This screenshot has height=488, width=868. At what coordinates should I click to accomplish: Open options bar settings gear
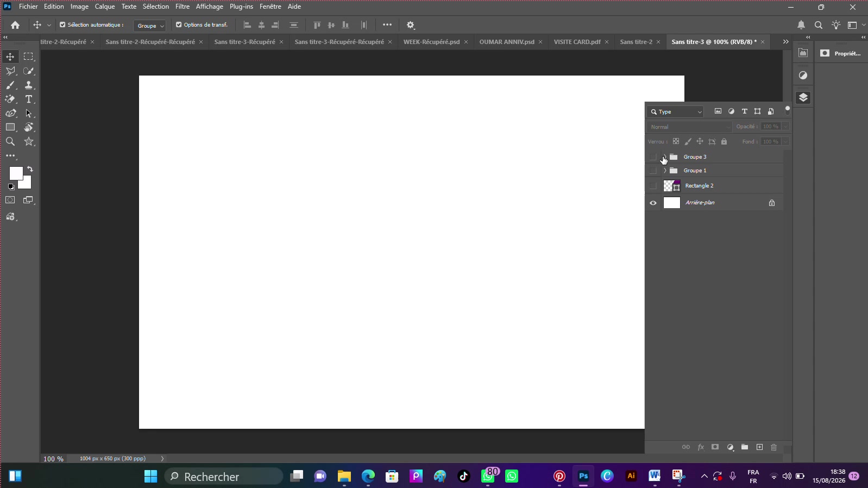pos(411,25)
